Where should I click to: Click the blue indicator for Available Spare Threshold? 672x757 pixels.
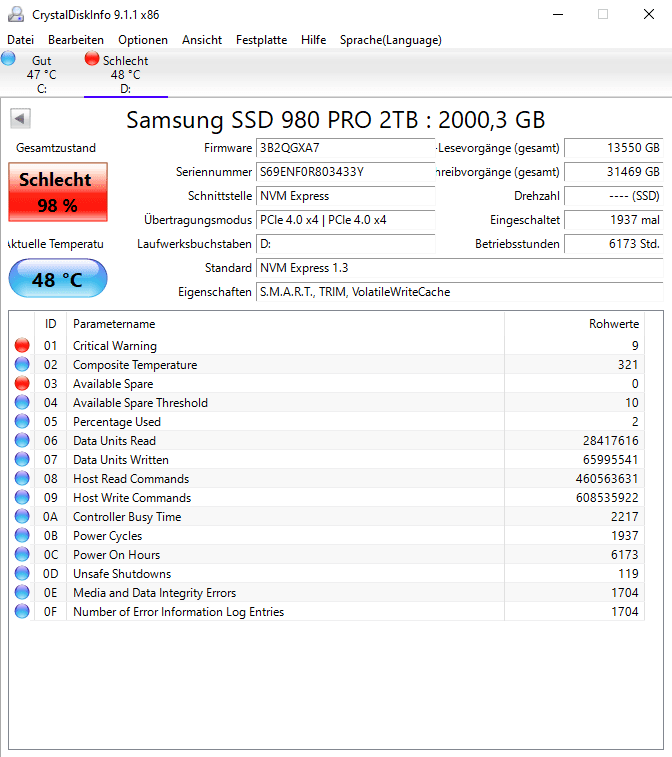click(22, 402)
